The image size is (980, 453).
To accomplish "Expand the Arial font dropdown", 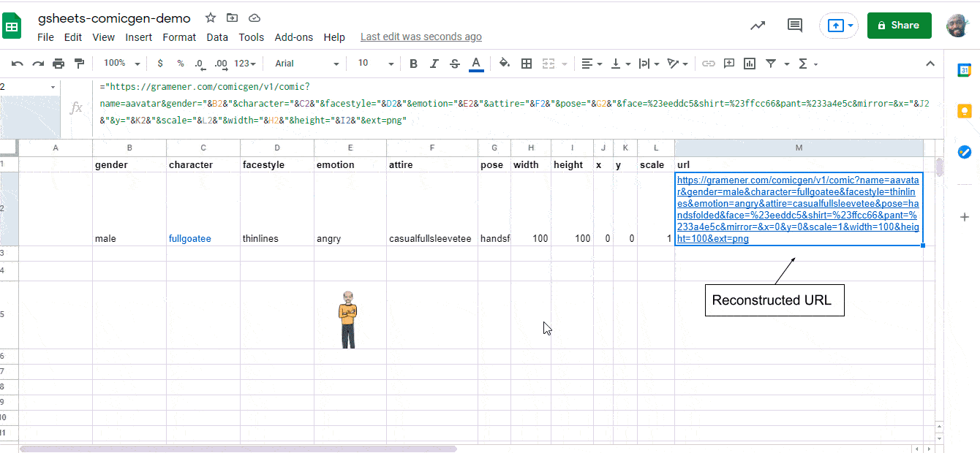I will coord(306,64).
